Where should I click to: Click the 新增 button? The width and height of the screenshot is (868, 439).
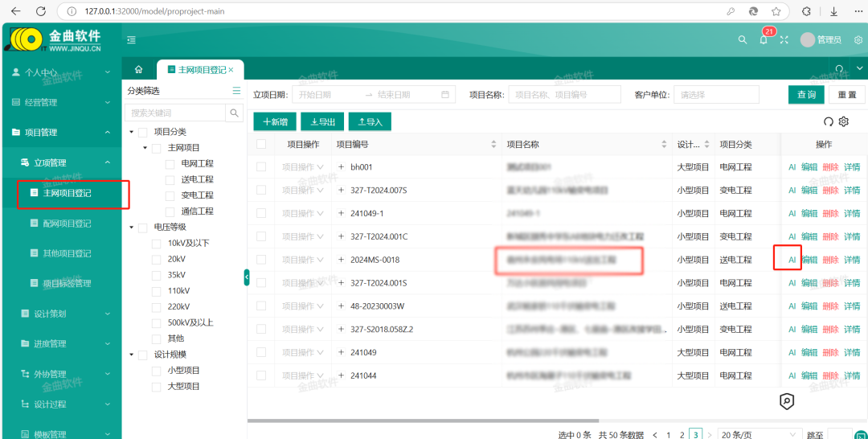(275, 121)
